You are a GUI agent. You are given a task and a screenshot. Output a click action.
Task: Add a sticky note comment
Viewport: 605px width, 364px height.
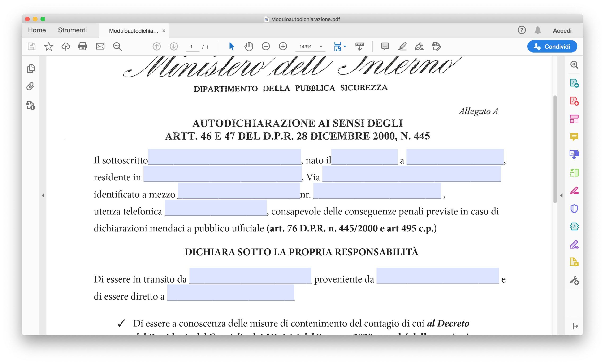(385, 46)
